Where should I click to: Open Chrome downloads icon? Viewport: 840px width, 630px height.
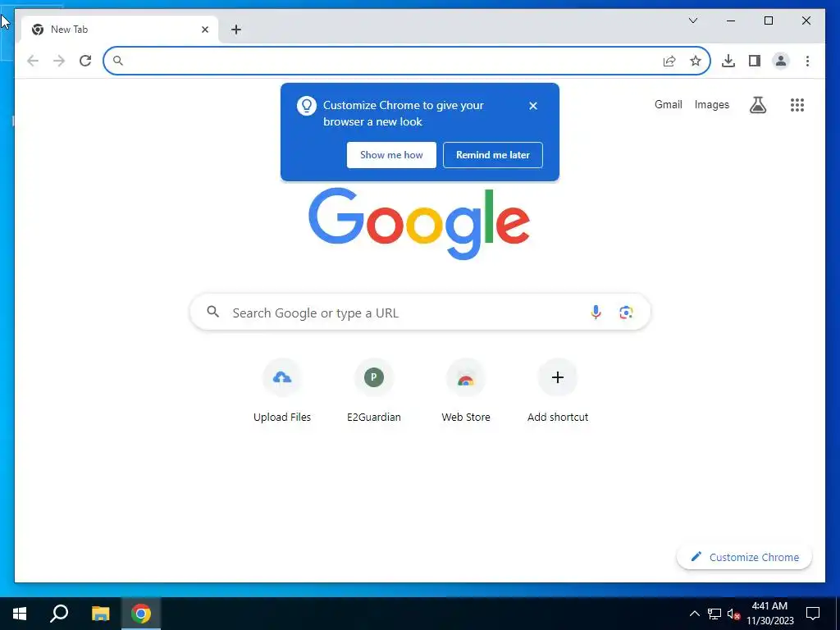click(x=728, y=61)
